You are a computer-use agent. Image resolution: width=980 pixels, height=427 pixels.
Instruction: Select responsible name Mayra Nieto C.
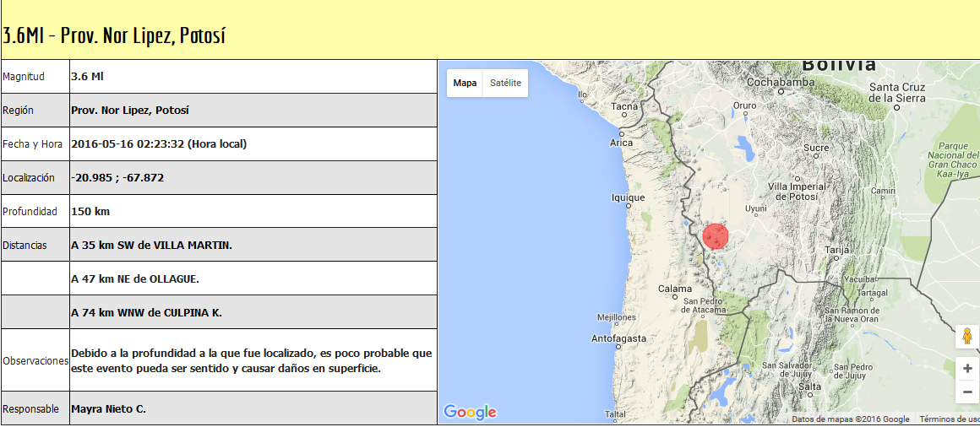click(108, 409)
